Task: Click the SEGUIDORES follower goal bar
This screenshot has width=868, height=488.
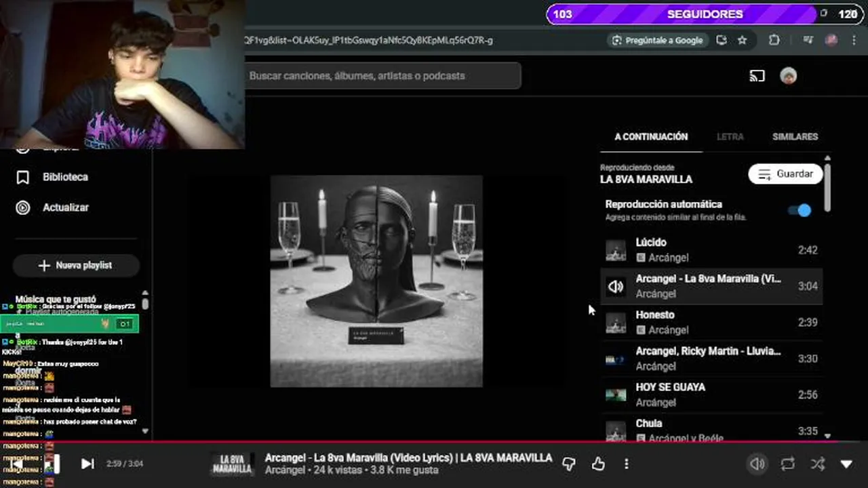Action: tap(704, 14)
